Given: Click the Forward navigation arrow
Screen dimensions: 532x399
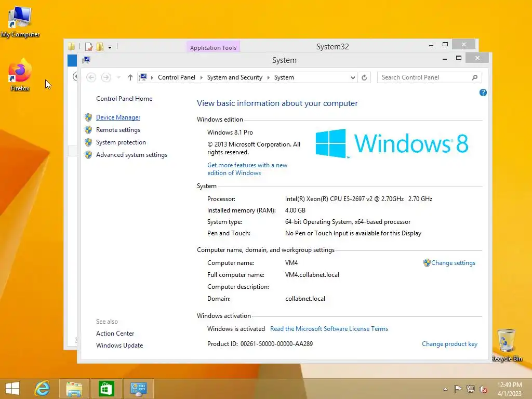Looking at the screenshot, I should [106, 78].
